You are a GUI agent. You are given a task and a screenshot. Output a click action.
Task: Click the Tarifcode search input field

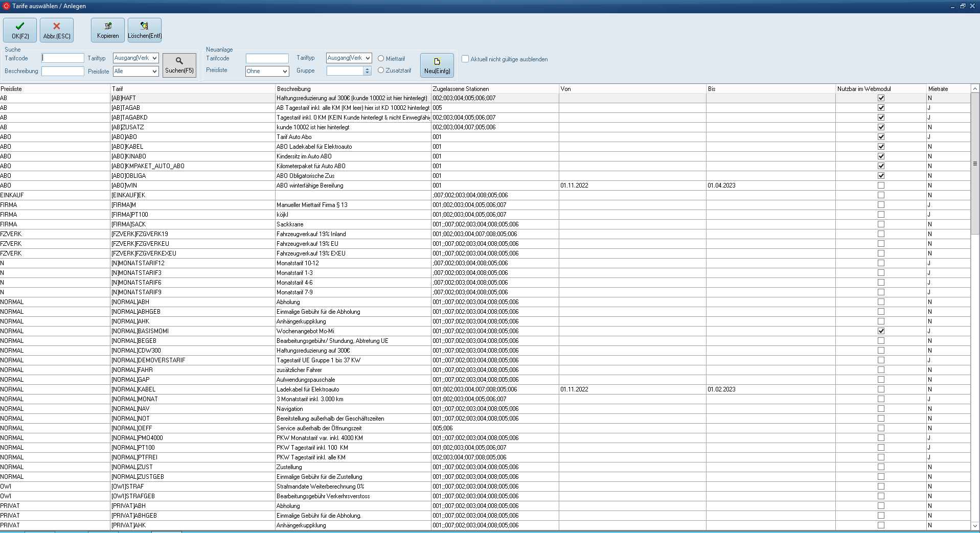(63, 58)
